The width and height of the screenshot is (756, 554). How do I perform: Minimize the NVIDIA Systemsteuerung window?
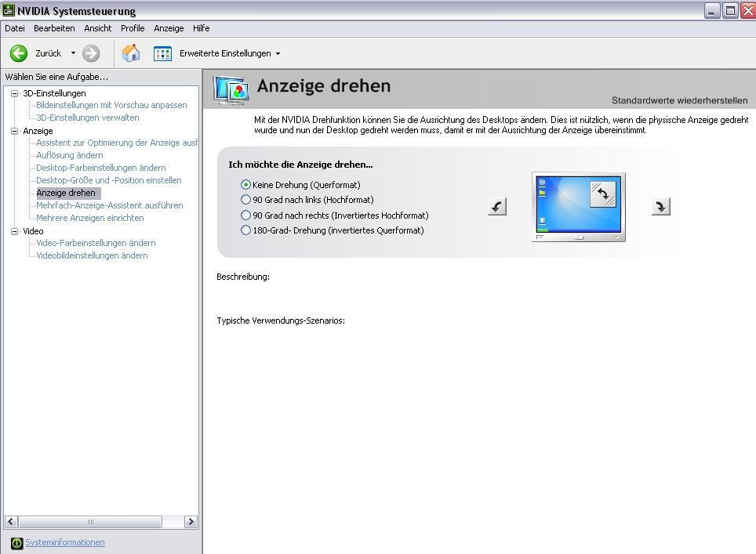pyautogui.click(x=711, y=11)
